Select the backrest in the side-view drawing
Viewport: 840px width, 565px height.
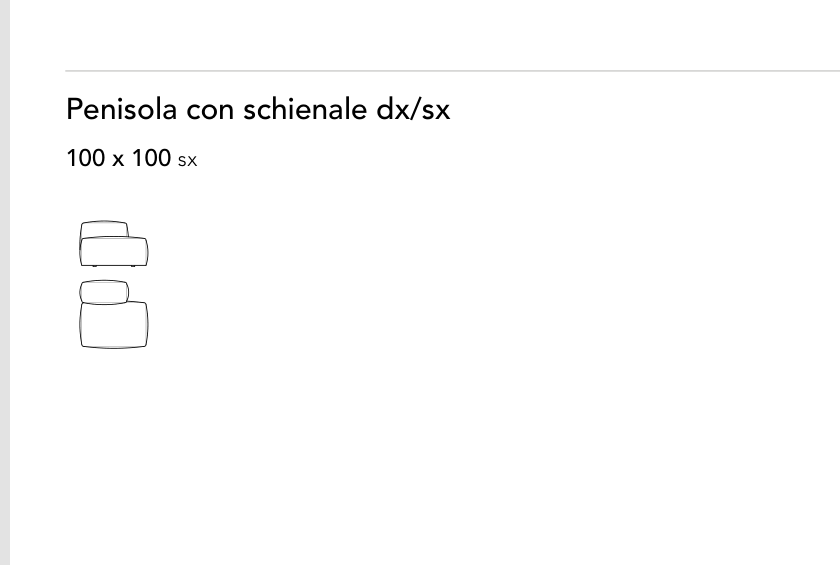click(104, 229)
